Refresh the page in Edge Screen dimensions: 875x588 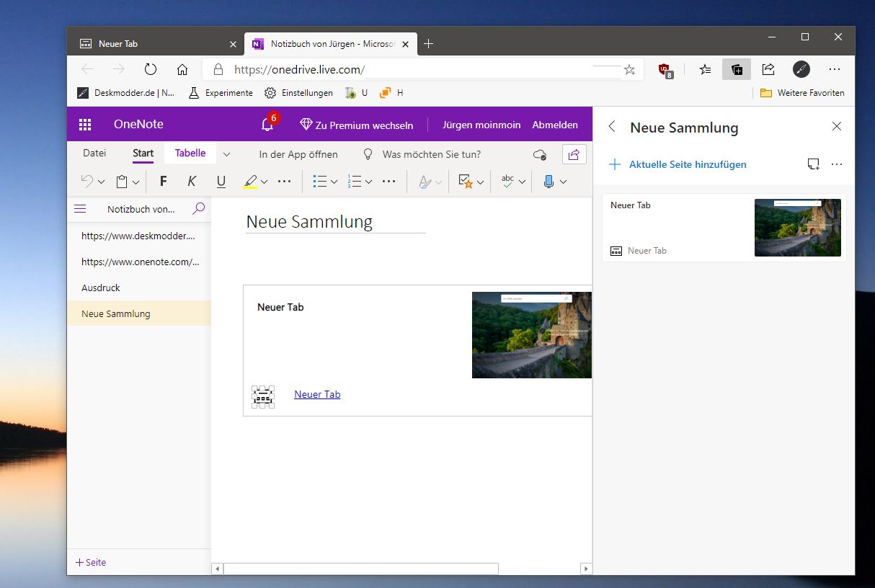click(151, 69)
